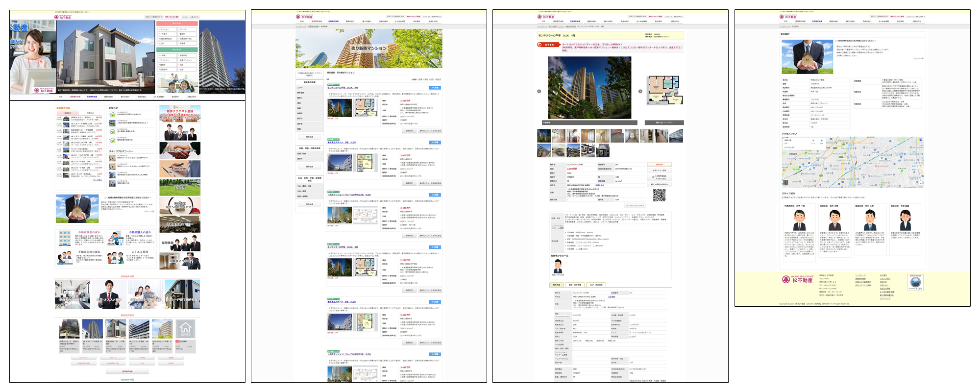Click the アクセスマップ Google map on the company page

pos(853,163)
